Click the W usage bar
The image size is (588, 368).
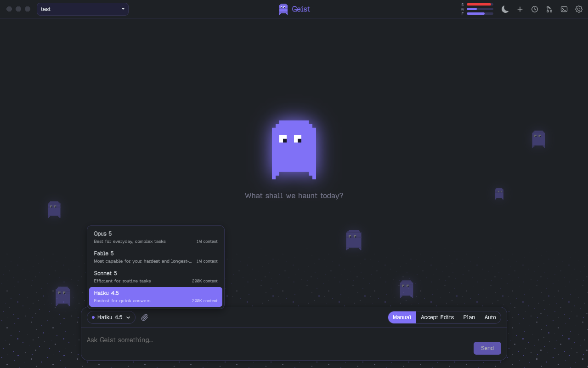[x=480, y=9]
